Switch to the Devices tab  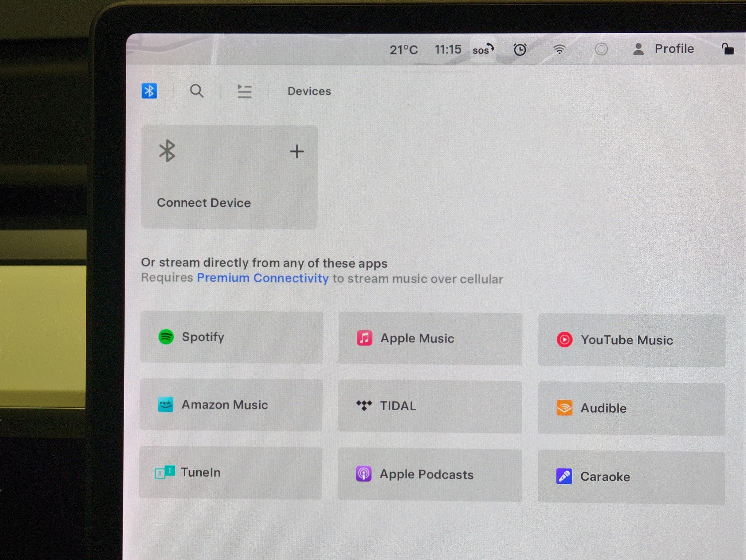tap(309, 91)
